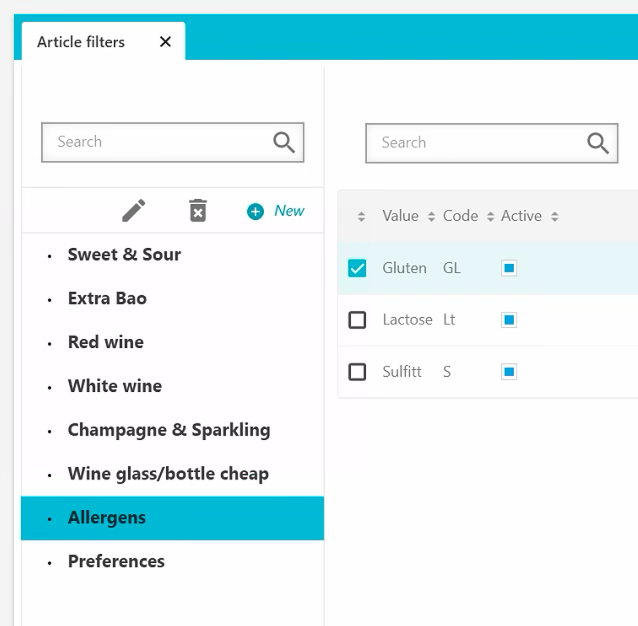Screen dimensions: 638x626
Task: Sort table by Value column
Action: [400, 216]
